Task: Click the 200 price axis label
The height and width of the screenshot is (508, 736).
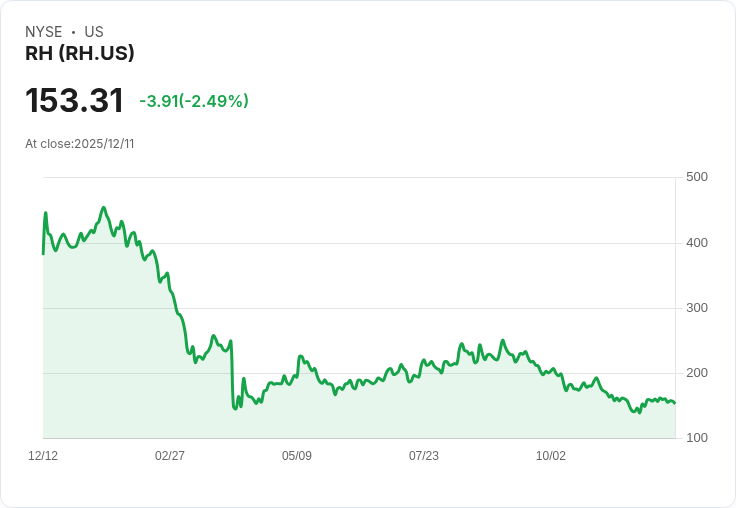Action: 697,373
